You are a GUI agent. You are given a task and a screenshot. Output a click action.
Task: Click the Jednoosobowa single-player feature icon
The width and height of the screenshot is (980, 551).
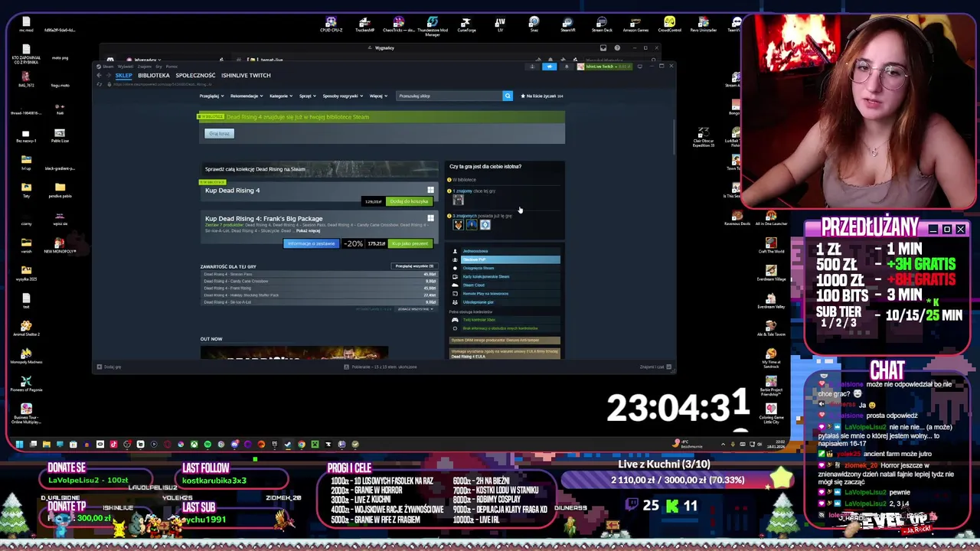pos(455,251)
